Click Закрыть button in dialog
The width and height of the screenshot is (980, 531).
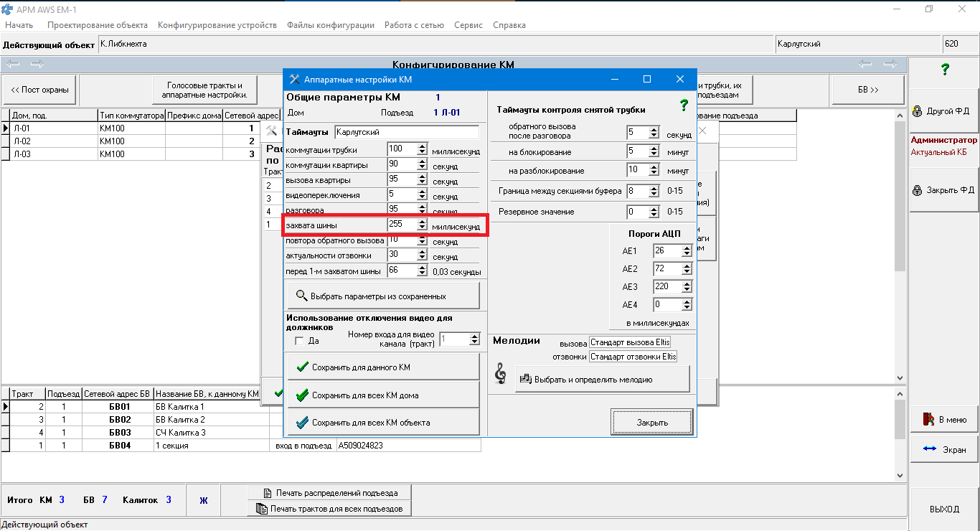tap(652, 422)
